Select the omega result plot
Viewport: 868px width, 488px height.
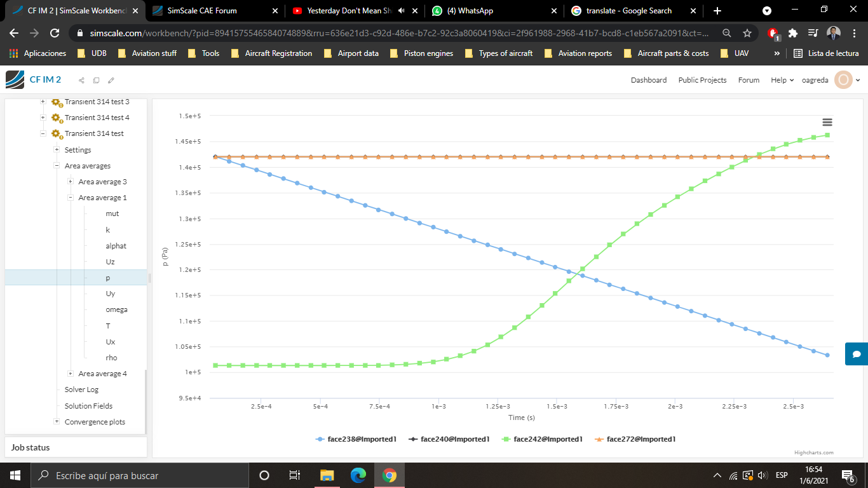[x=116, y=309]
